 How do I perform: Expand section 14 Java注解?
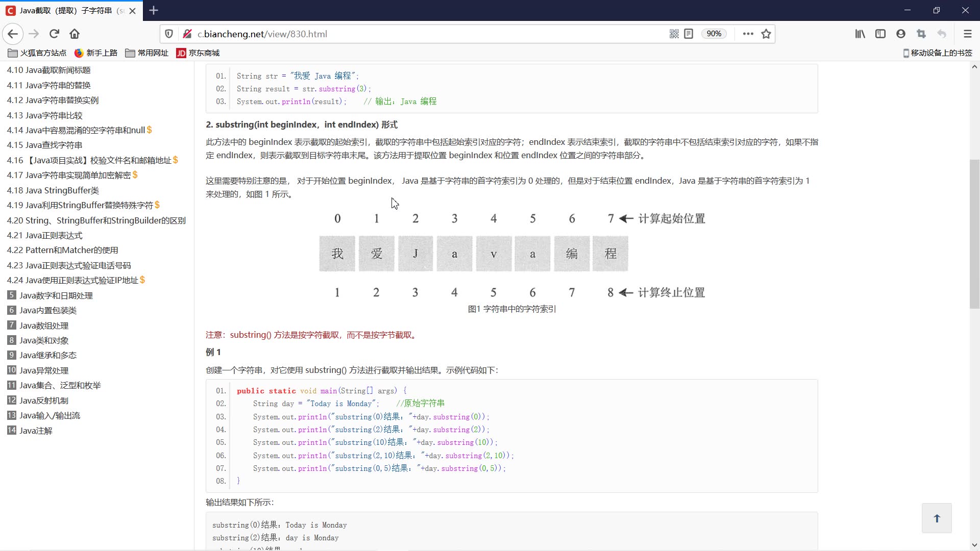coord(30,431)
